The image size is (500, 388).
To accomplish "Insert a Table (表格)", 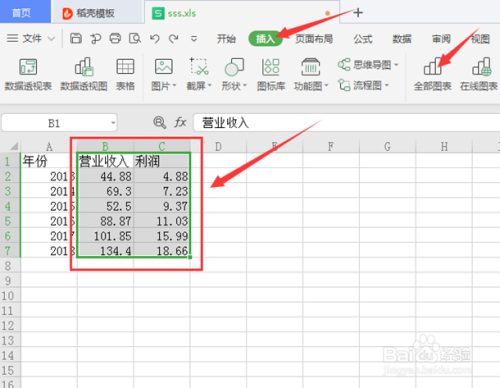I will point(125,75).
